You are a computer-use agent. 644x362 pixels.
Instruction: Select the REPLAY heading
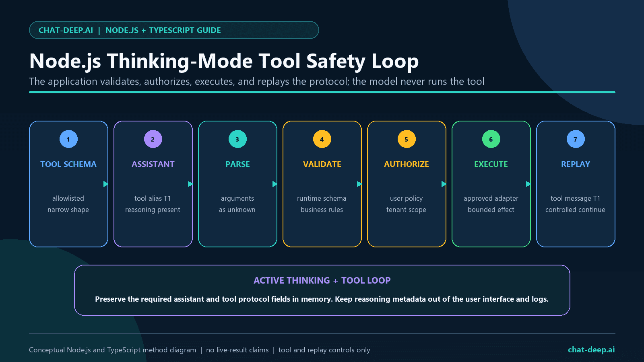(576, 164)
